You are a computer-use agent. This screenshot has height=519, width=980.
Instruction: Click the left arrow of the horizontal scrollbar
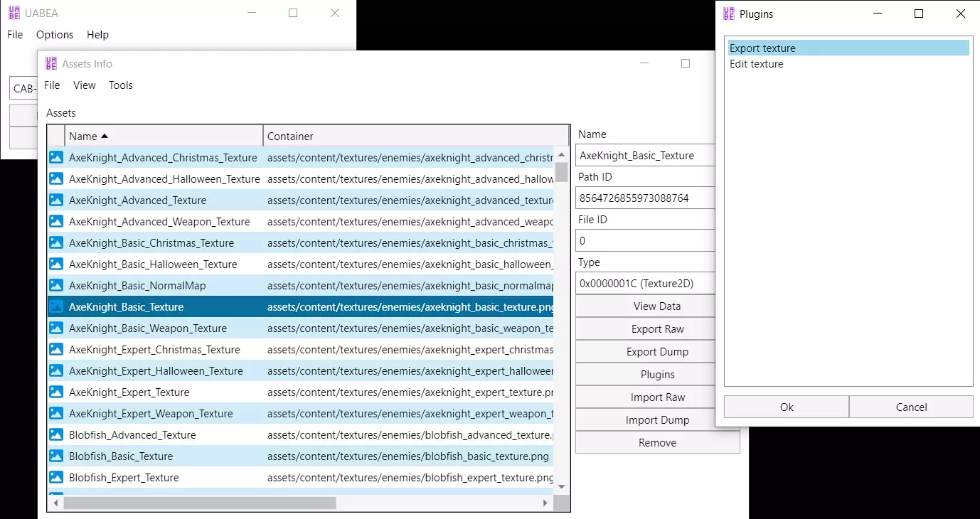click(x=54, y=503)
